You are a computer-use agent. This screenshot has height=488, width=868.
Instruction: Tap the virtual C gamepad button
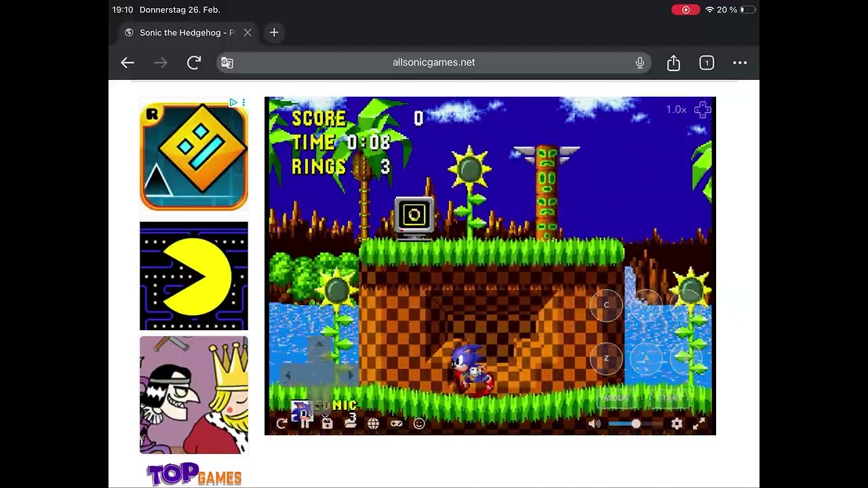[606, 305]
